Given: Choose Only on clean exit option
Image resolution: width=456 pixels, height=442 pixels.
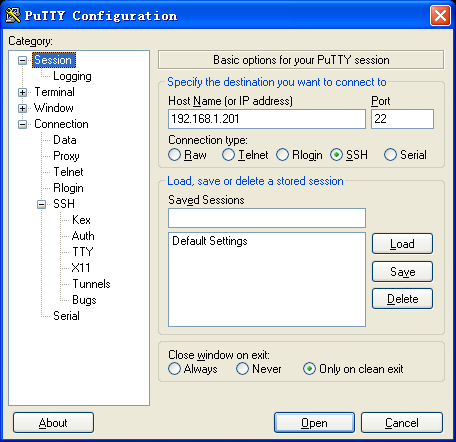Looking at the screenshot, I should (x=309, y=369).
